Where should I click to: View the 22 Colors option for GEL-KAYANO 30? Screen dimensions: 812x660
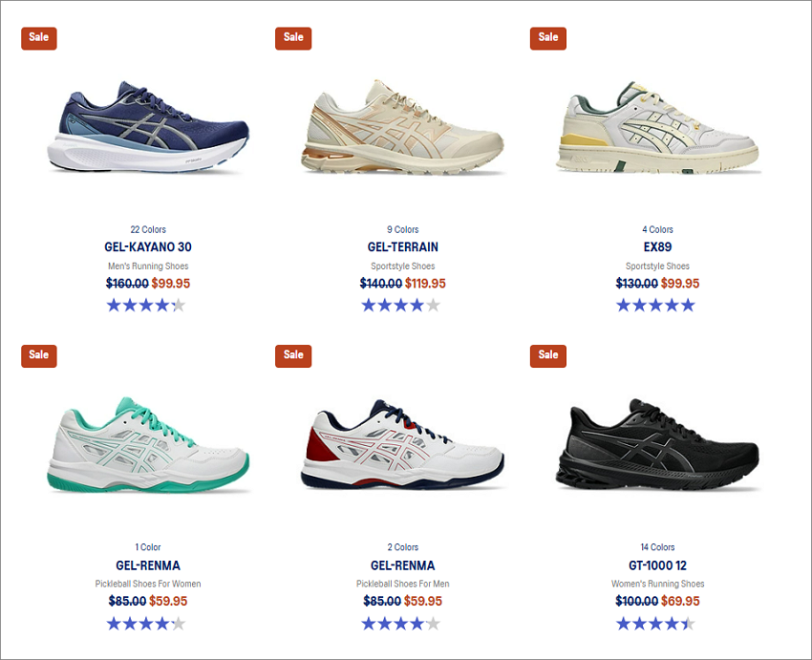pyautogui.click(x=148, y=229)
